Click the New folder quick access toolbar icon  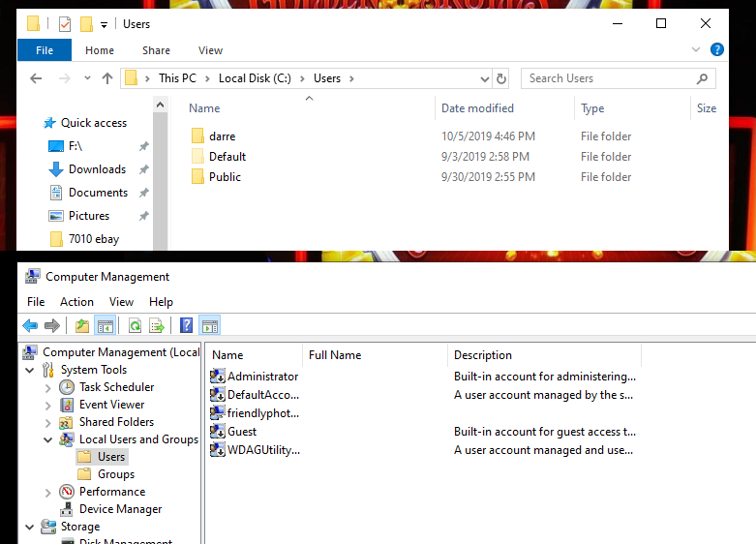tap(86, 23)
